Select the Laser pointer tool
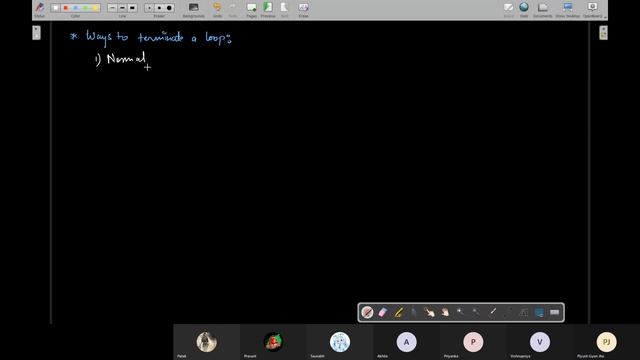The image size is (640, 360). 492,313
